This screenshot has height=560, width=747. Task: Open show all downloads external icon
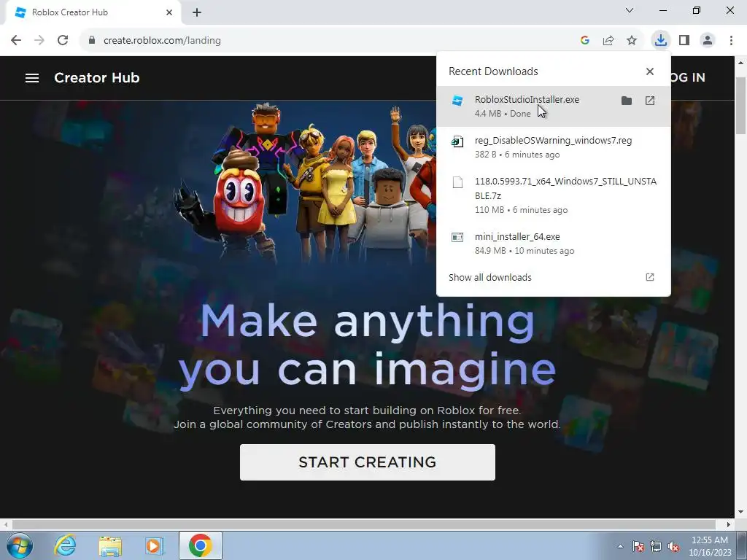[650, 277]
